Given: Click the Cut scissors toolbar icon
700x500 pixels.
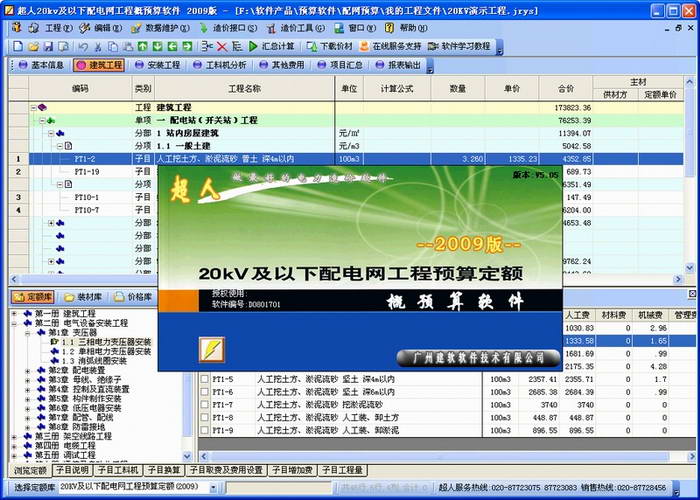Looking at the screenshot, I should [x=98, y=46].
